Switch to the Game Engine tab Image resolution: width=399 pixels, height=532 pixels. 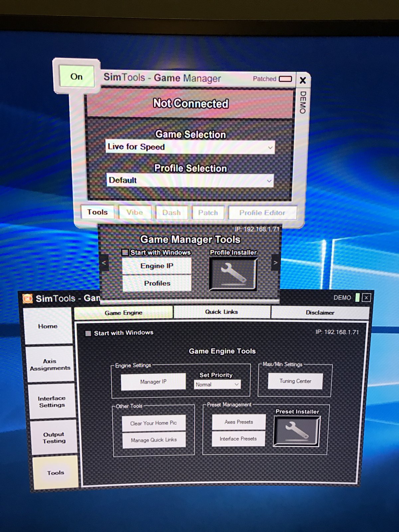pos(123,313)
